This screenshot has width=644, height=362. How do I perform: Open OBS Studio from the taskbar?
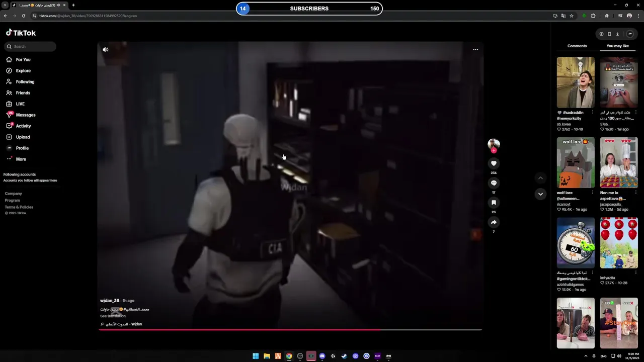point(300,356)
